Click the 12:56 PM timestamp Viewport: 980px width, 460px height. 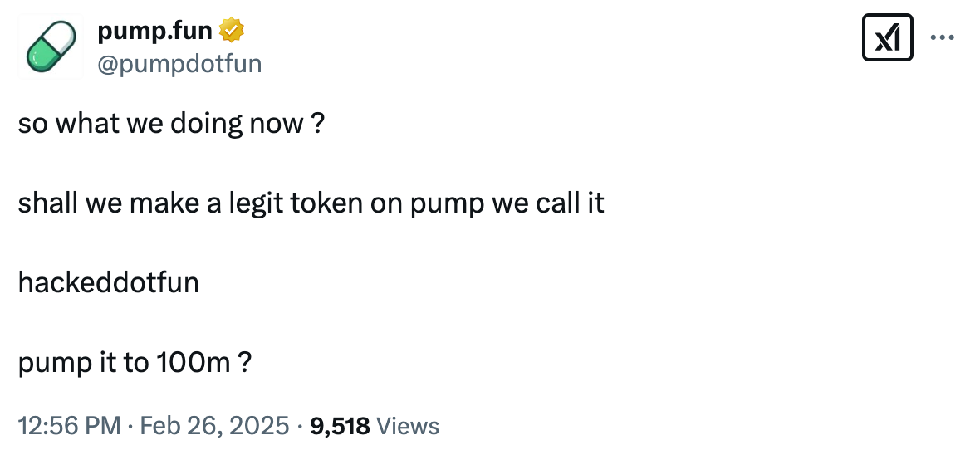[x=70, y=426]
